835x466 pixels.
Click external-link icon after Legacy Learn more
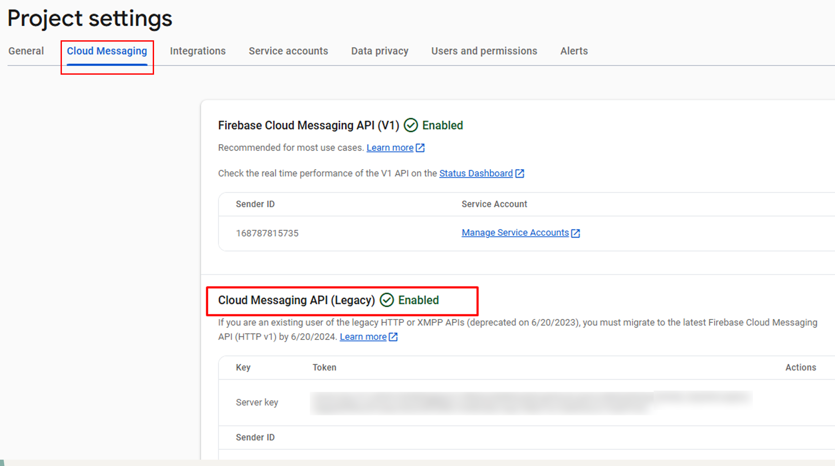pos(393,337)
